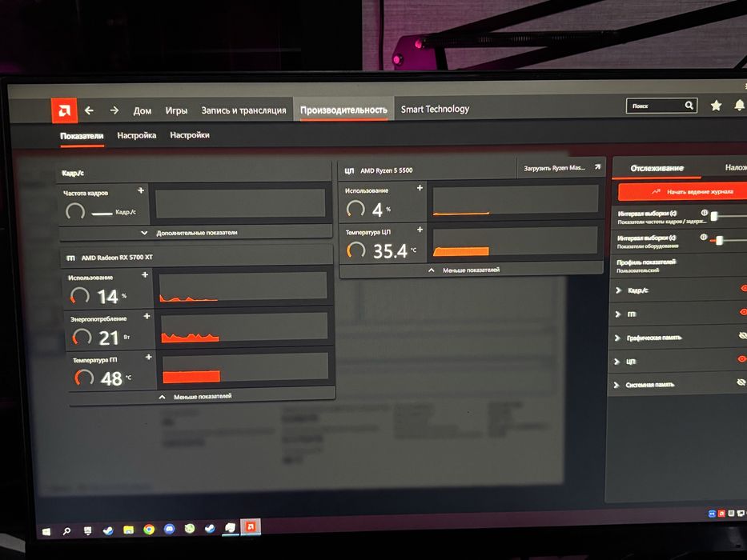Open Smart Technology tab
This screenshot has height=560, width=747.
[435, 109]
